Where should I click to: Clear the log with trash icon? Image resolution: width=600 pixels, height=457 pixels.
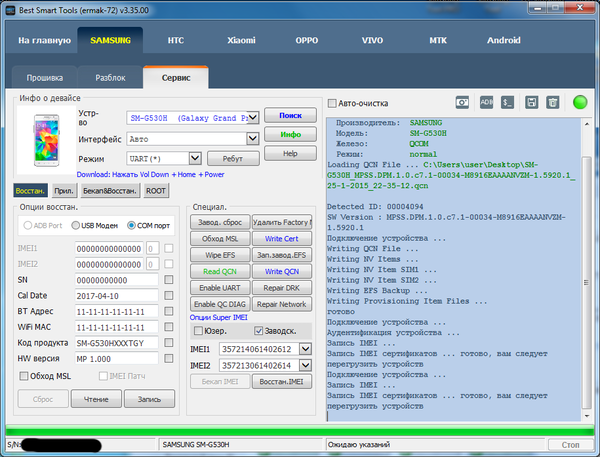point(553,102)
